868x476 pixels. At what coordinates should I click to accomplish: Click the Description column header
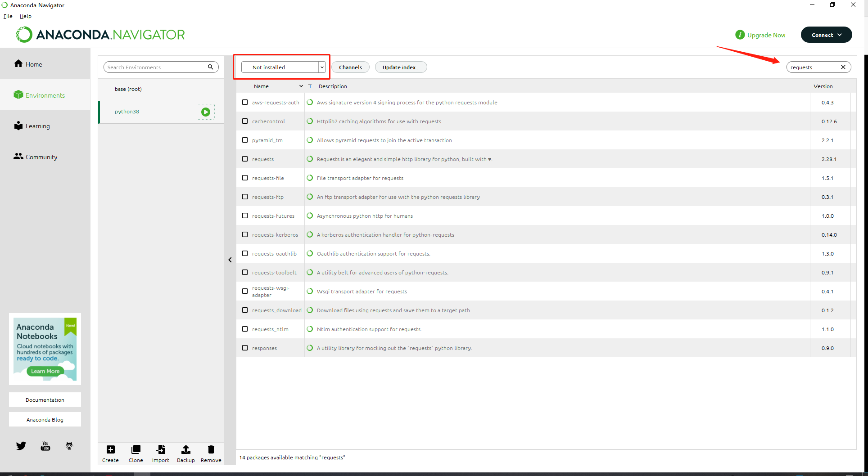click(x=333, y=86)
